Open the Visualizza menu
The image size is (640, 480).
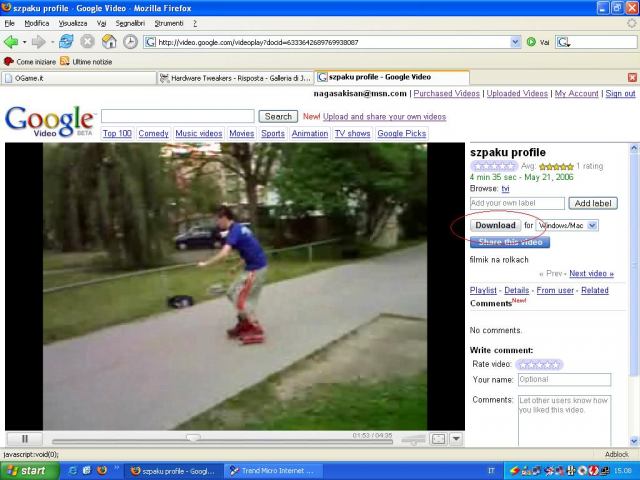click(x=73, y=23)
